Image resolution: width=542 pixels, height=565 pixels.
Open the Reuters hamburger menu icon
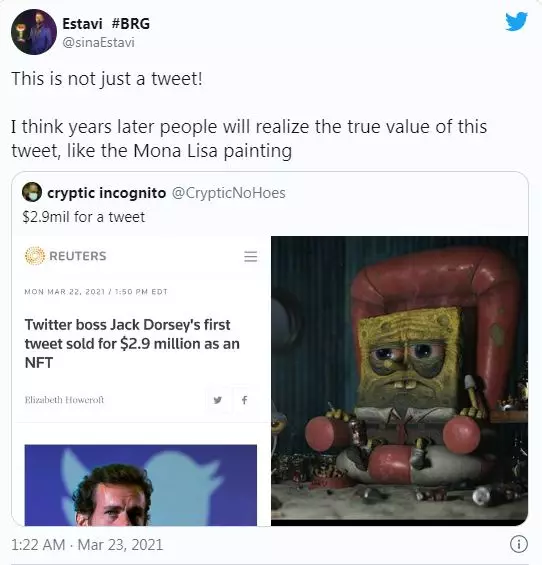250,256
